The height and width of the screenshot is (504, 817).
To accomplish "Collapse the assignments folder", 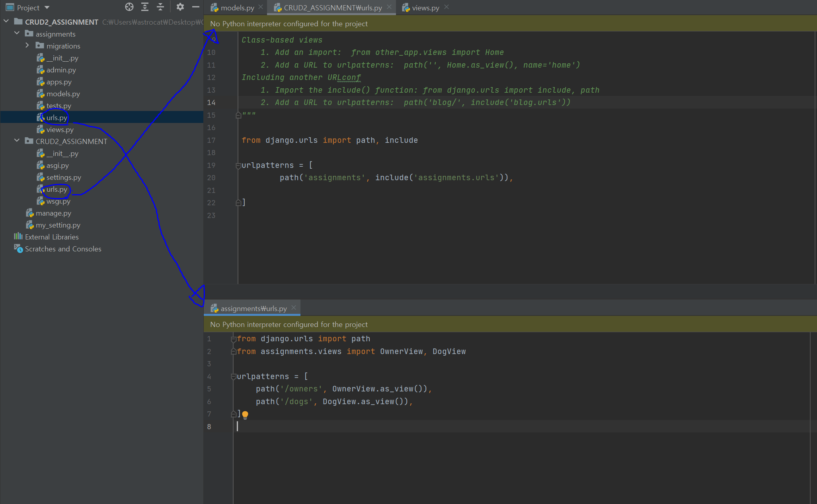I will tap(17, 34).
